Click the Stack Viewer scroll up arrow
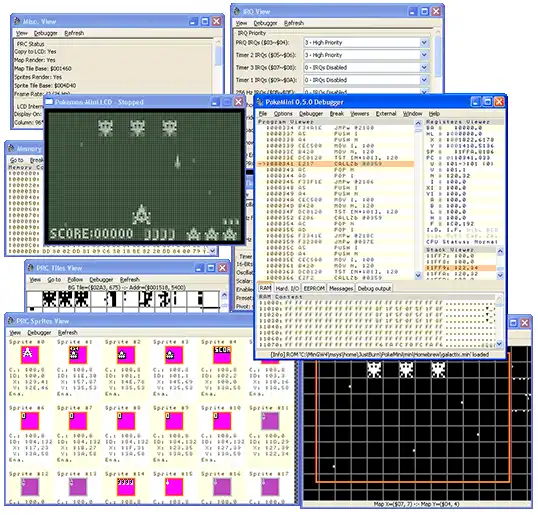This screenshot has height=515, width=538. click(500, 251)
